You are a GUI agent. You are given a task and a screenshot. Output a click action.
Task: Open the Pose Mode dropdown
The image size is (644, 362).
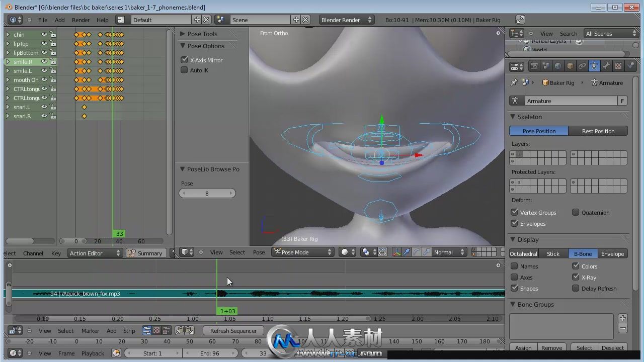click(x=302, y=252)
